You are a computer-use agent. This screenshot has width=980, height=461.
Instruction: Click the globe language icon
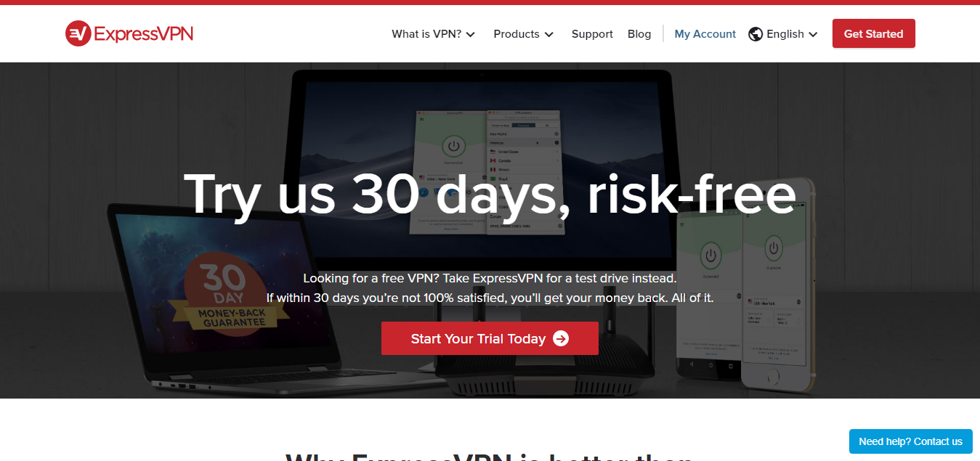pos(756,34)
